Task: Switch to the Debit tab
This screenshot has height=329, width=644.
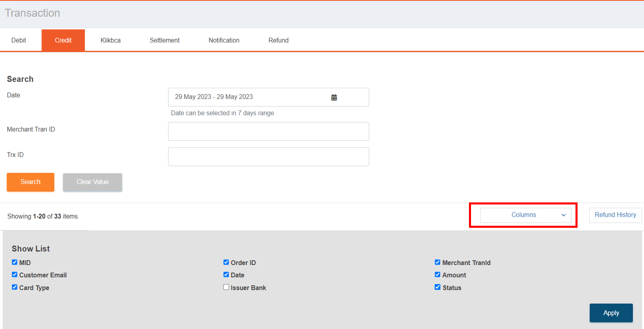Action: pyautogui.click(x=19, y=40)
